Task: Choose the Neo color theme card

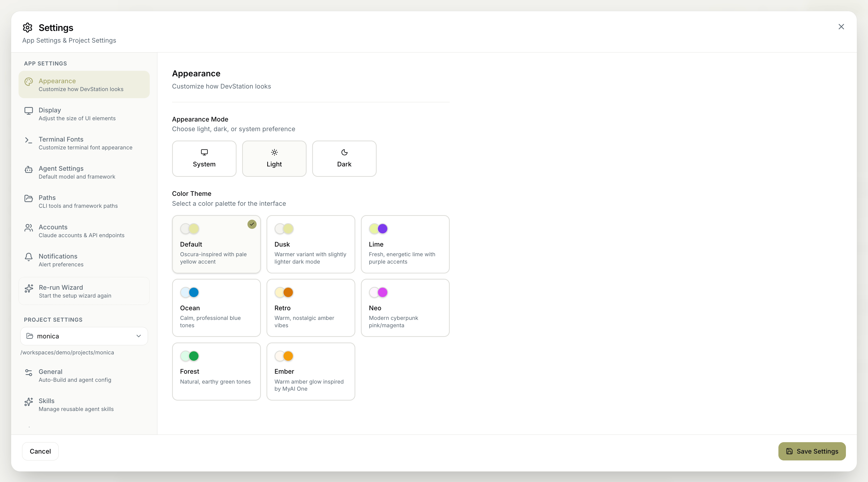Action: 405,308
